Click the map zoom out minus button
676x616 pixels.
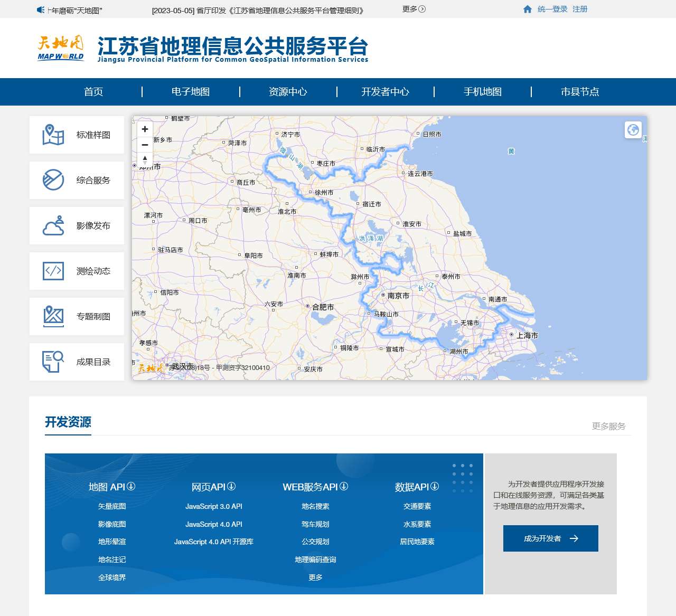[145, 145]
